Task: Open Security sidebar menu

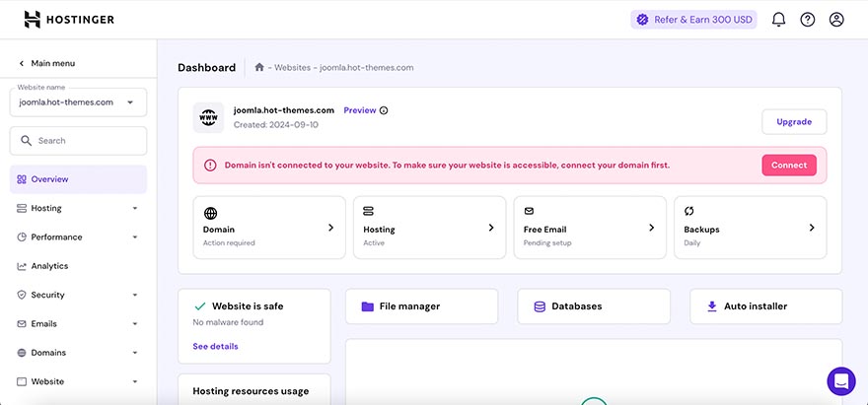Action: (78, 295)
